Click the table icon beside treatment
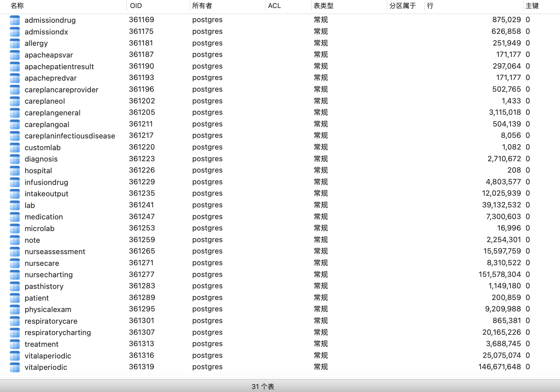This screenshot has height=392, width=560. coord(15,344)
